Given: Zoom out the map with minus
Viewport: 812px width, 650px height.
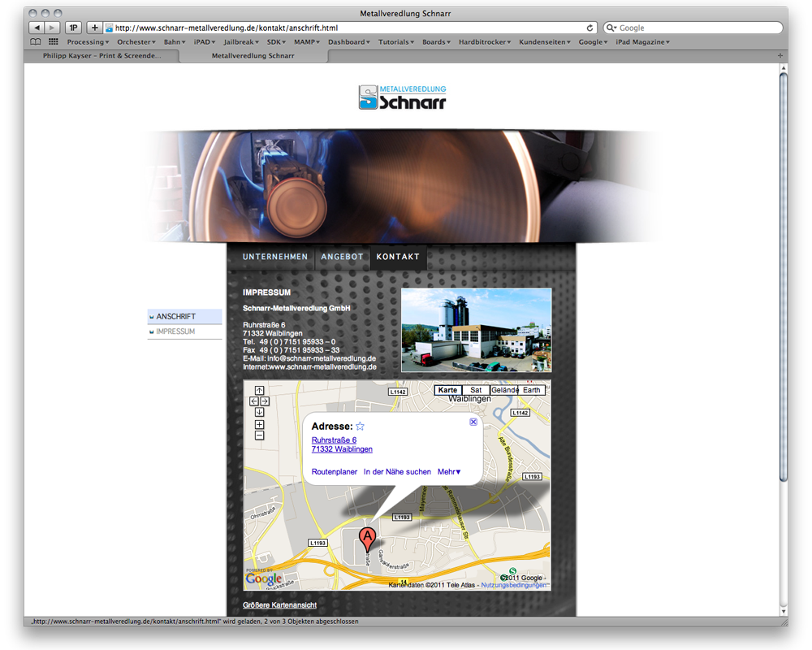Looking at the screenshot, I should [260, 435].
